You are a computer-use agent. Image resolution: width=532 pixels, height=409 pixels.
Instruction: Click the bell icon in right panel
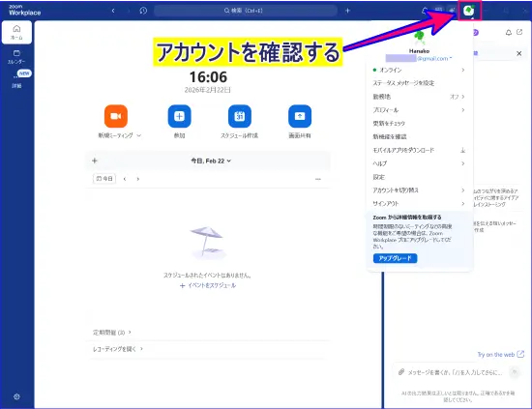coord(508,32)
